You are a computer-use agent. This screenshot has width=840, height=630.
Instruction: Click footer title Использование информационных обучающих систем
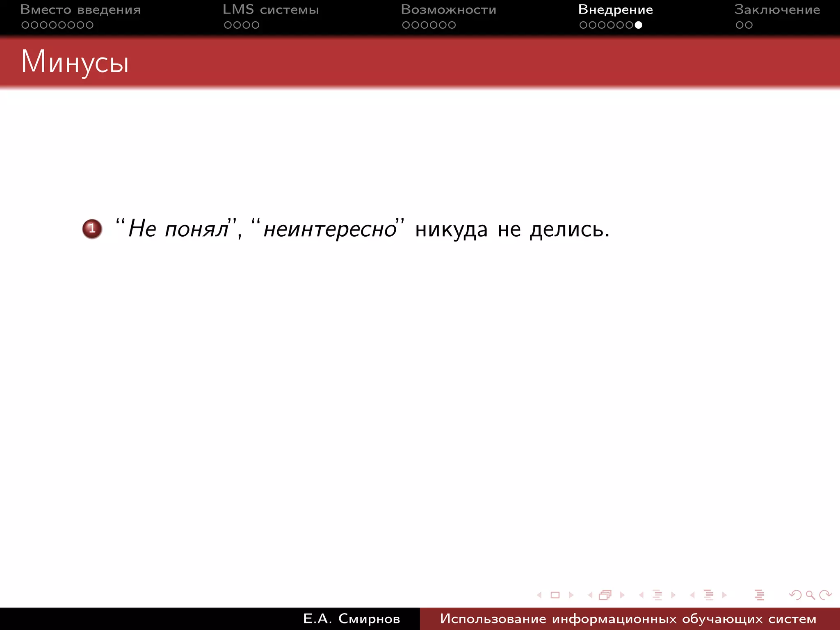(628, 619)
